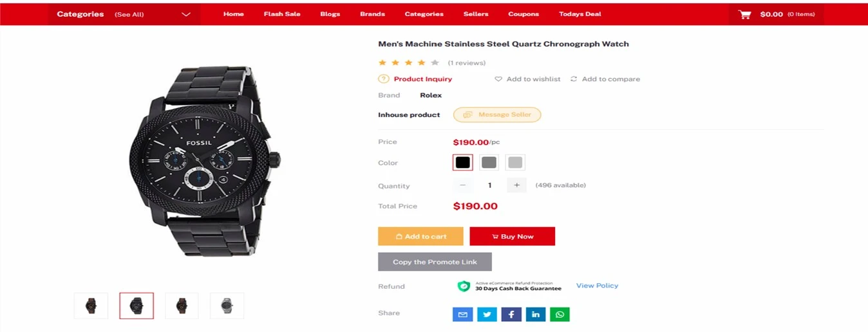Screen dimensions: 868x332
Task: Share product on Twitter
Action: (x=487, y=314)
